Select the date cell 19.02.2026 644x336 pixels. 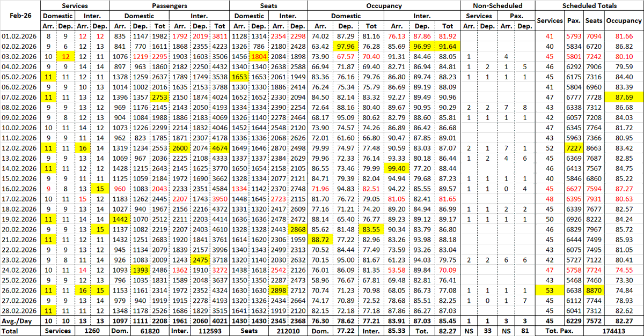[x=20, y=219]
